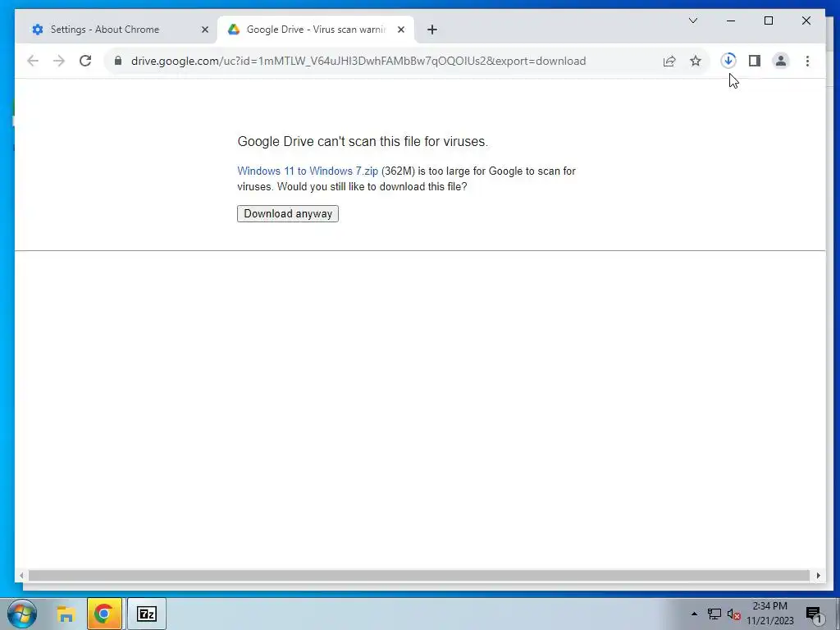This screenshot has width=840, height=630.
Task: Click the address bar URL
Action: click(358, 61)
